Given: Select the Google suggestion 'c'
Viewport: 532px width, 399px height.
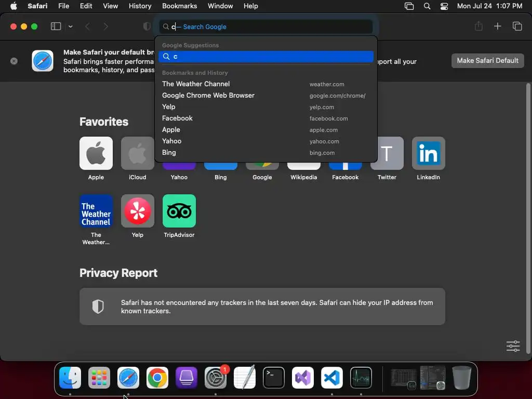Looking at the screenshot, I should [266, 57].
